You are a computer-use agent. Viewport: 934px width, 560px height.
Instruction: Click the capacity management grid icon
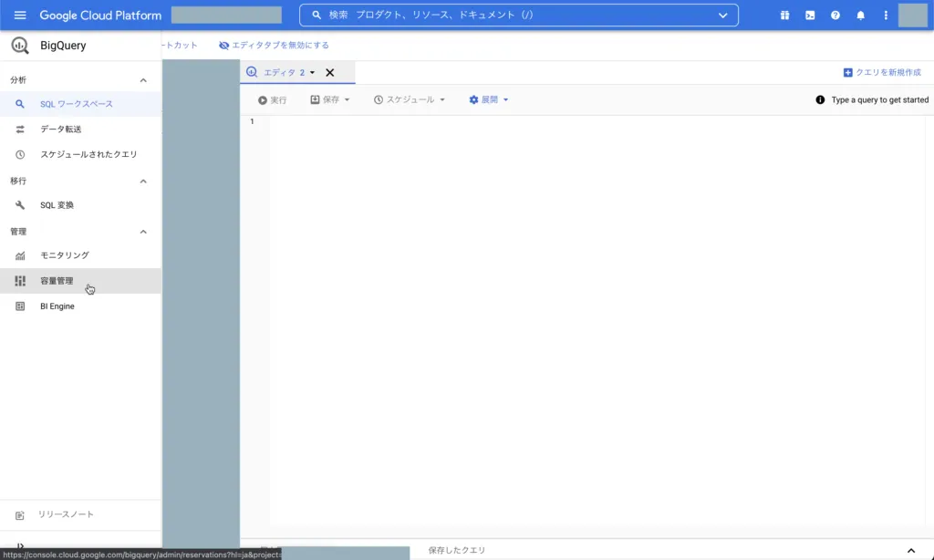coord(20,281)
